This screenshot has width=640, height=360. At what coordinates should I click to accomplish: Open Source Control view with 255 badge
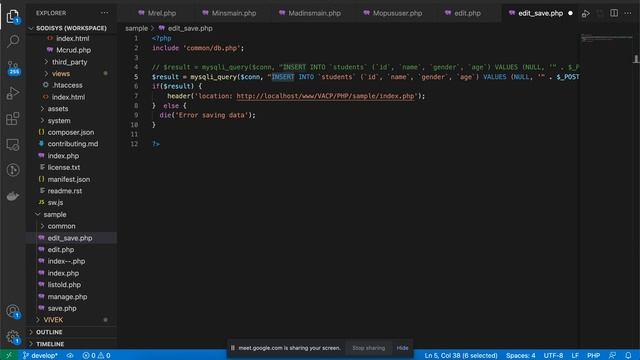(13, 68)
